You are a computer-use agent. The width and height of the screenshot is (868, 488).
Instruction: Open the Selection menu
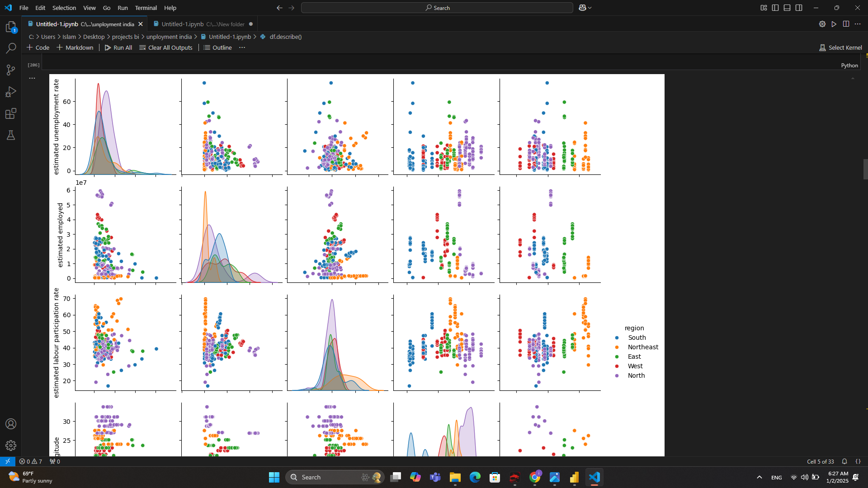tap(64, 8)
